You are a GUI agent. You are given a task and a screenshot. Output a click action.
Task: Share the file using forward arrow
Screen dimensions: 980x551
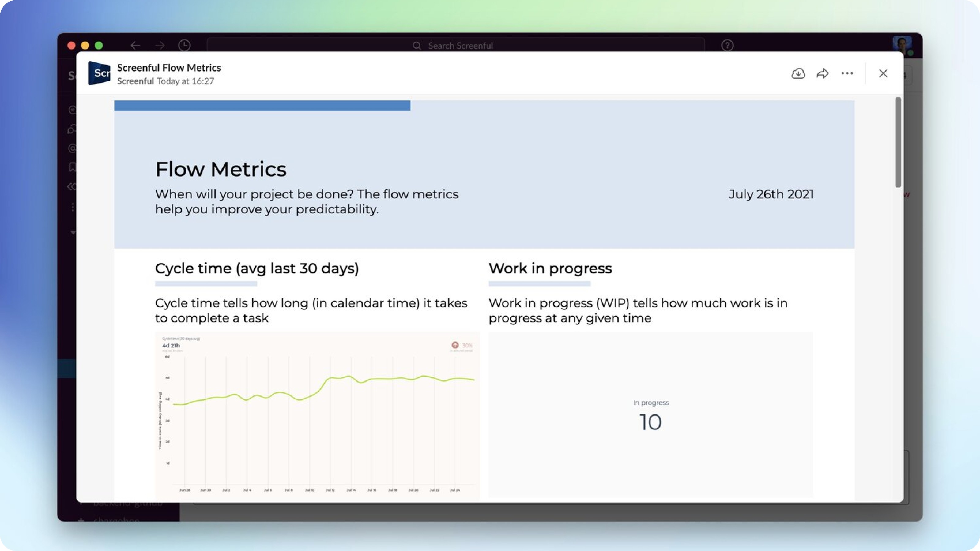click(823, 73)
